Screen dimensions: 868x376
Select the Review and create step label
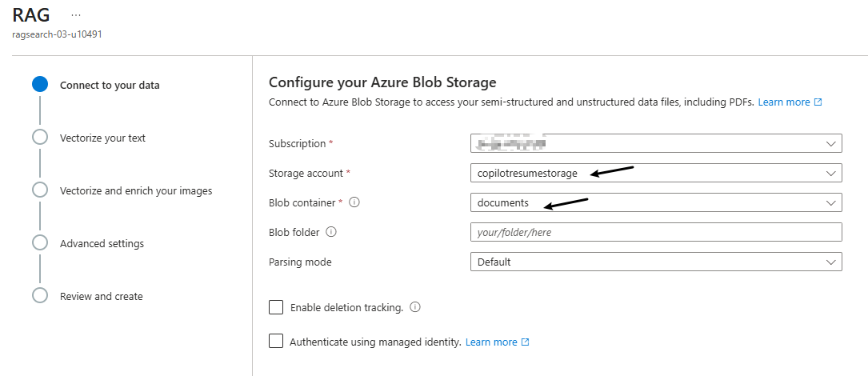tap(101, 296)
